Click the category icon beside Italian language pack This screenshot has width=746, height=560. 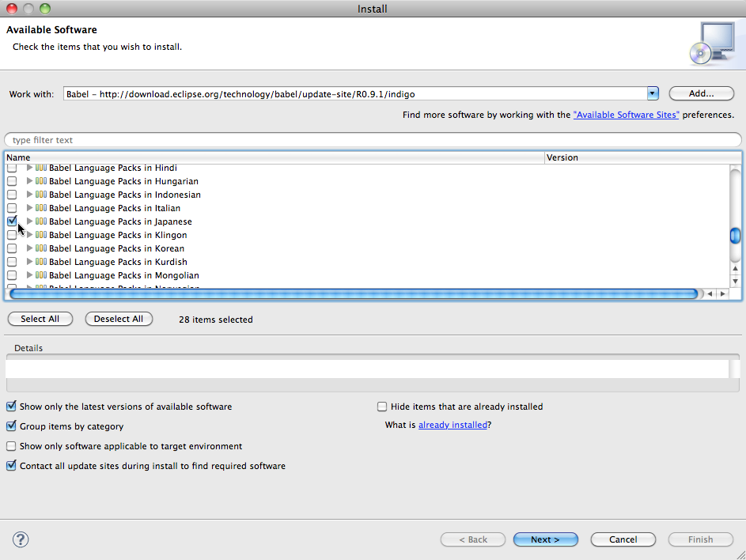pos(41,207)
